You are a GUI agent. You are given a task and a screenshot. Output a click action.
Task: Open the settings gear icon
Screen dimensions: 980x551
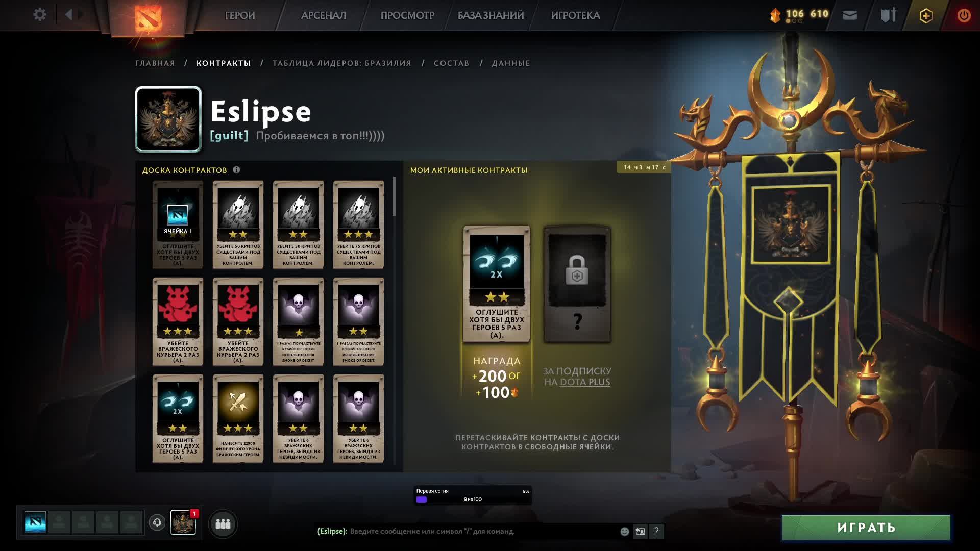(x=39, y=15)
